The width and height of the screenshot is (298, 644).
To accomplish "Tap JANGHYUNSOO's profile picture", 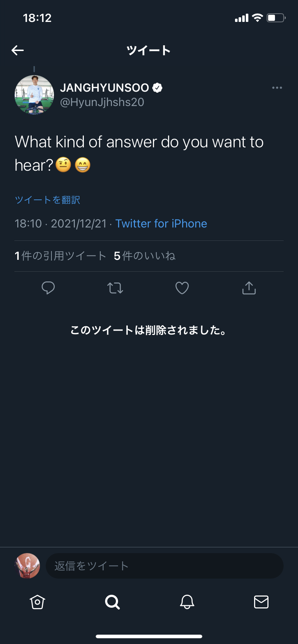I will [34, 95].
